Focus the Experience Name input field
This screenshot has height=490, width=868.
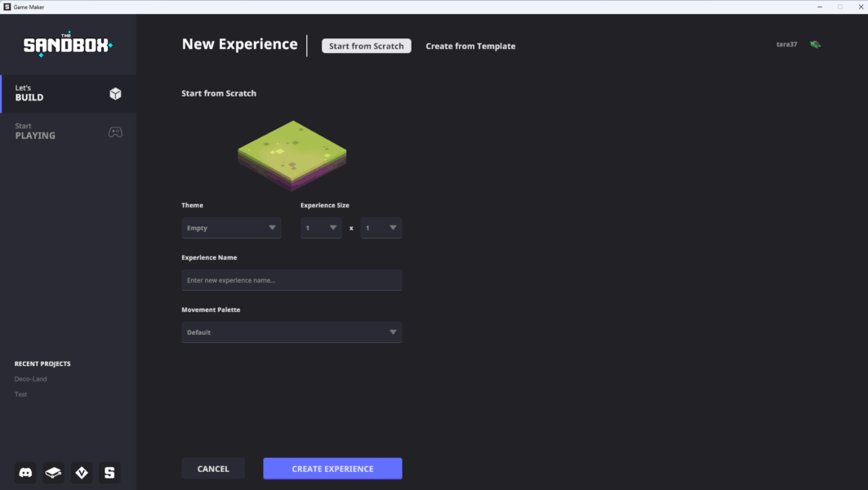292,280
